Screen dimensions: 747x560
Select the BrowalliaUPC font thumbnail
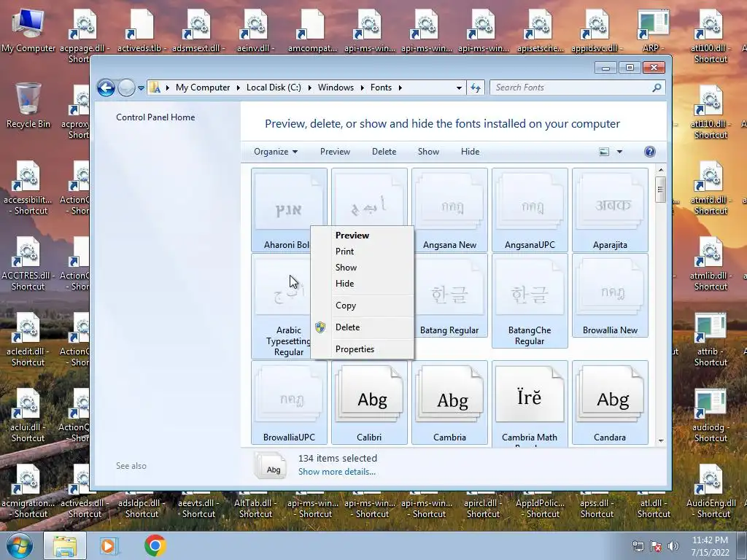point(289,402)
